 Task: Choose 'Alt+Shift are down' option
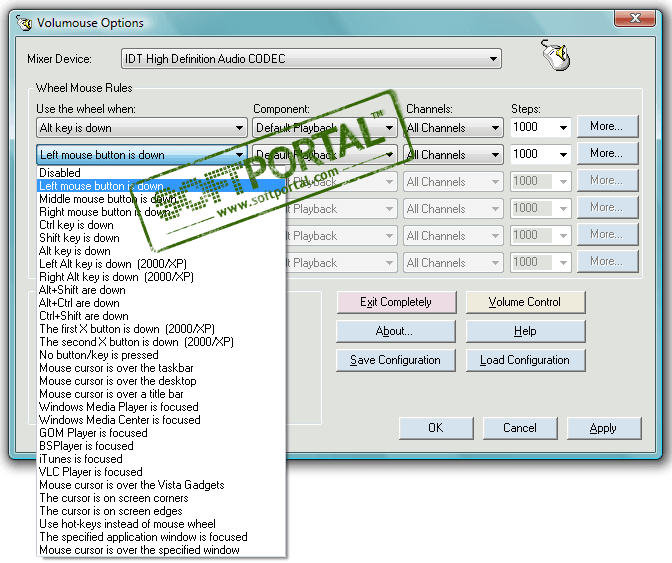(x=161, y=290)
